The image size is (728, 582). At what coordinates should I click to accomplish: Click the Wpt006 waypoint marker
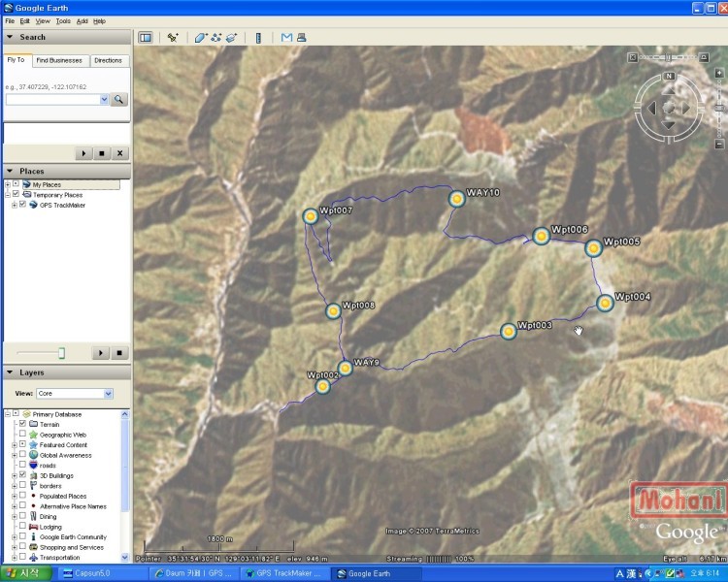(x=542, y=237)
